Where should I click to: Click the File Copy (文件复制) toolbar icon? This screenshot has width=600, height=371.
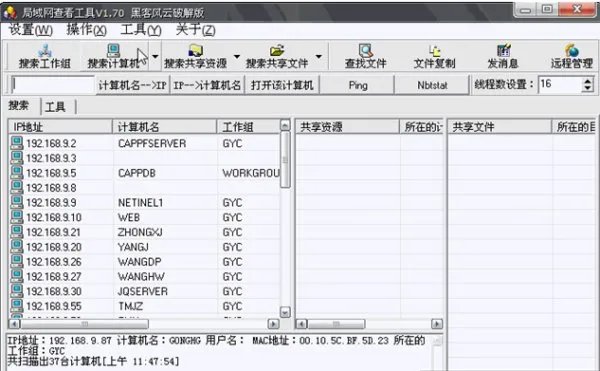(435, 50)
